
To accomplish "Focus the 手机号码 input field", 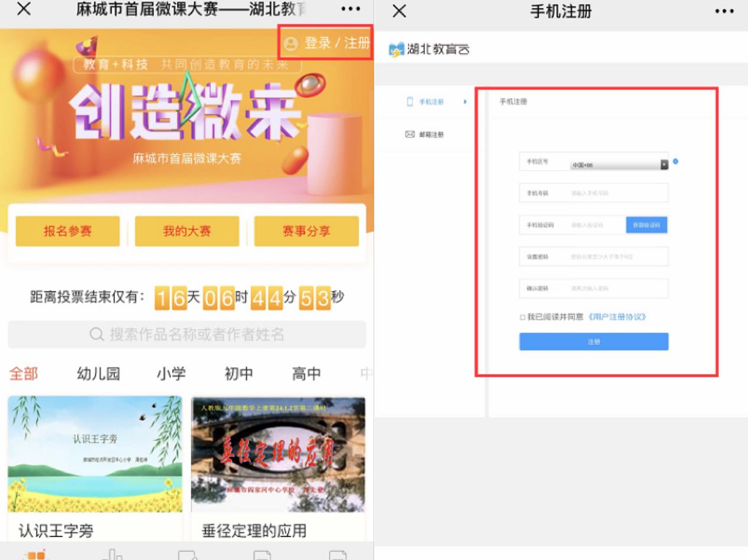I will [x=593, y=193].
